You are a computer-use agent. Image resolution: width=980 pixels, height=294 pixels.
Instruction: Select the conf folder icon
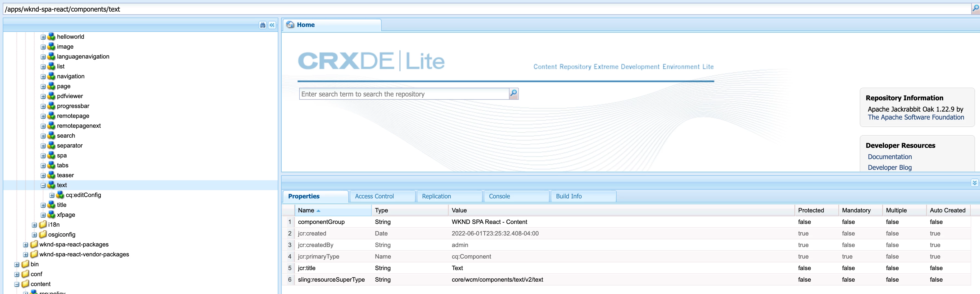click(25, 274)
